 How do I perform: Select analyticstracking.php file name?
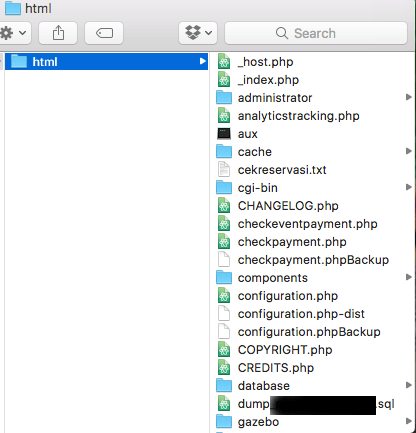(299, 116)
